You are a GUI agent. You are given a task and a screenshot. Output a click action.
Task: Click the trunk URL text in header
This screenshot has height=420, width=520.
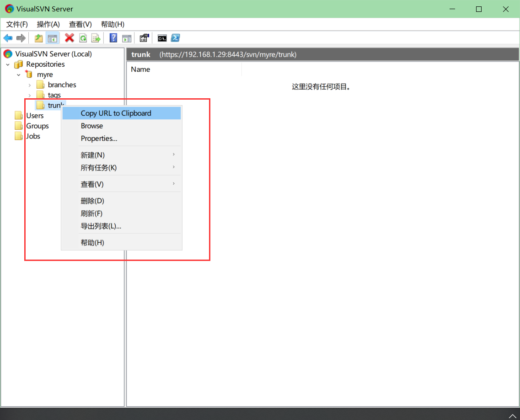[228, 54]
